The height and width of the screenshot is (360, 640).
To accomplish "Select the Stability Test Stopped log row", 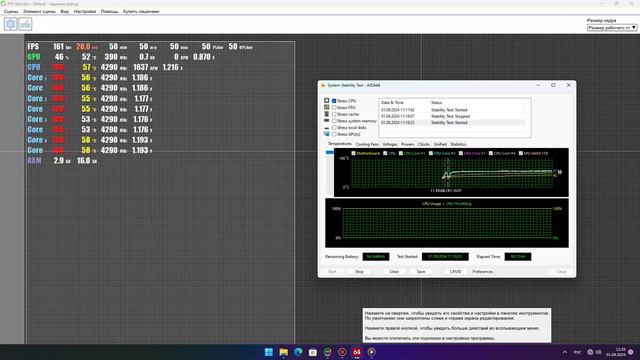I will click(x=452, y=116).
